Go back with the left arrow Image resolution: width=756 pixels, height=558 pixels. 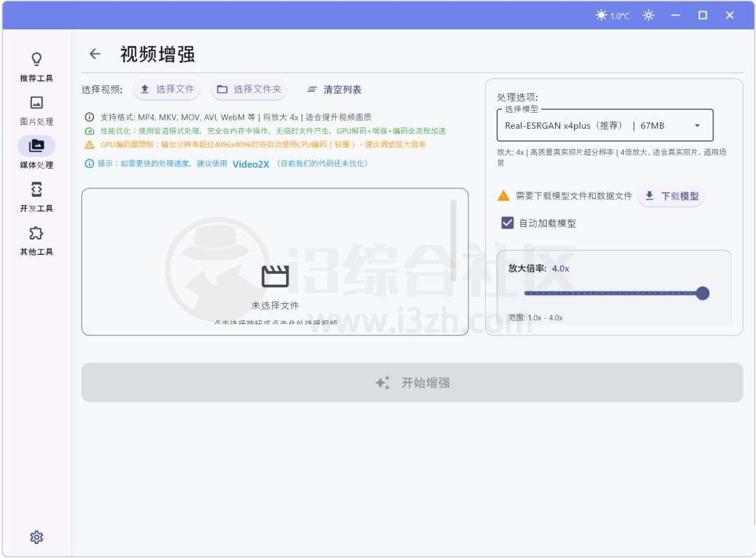[x=95, y=54]
